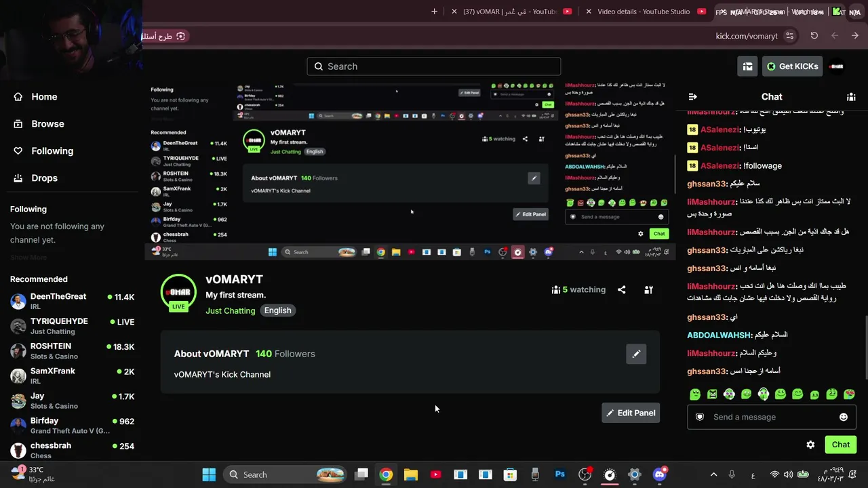Image resolution: width=868 pixels, height=488 pixels.
Task: Open the Jay Slots & Casino channel
Action: pyautogui.click(x=73, y=401)
